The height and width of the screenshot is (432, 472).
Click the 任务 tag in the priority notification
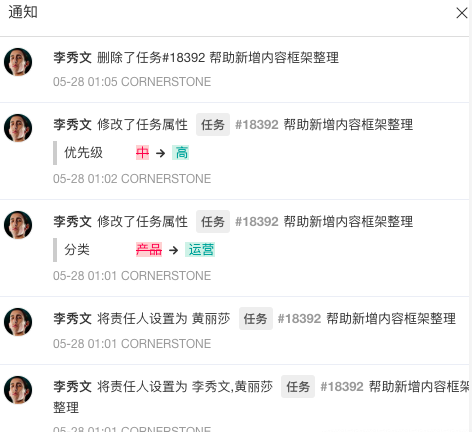point(213,125)
